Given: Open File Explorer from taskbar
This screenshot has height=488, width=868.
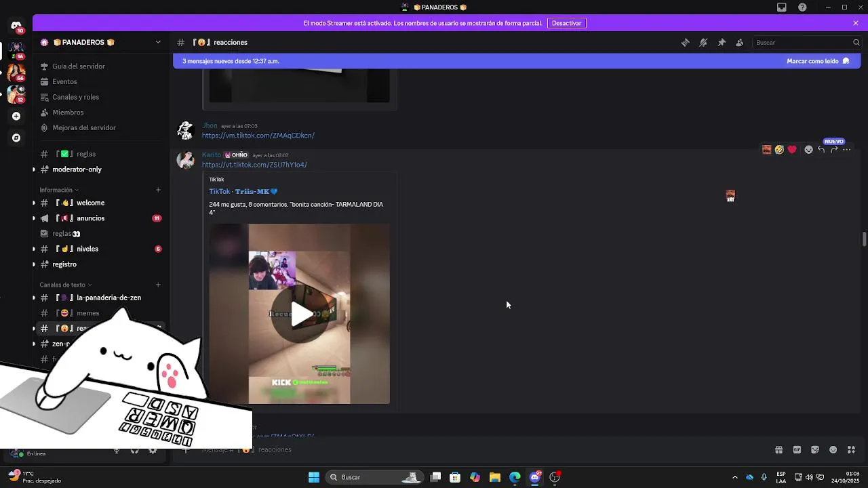Looking at the screenshot, I should point(495,477).
